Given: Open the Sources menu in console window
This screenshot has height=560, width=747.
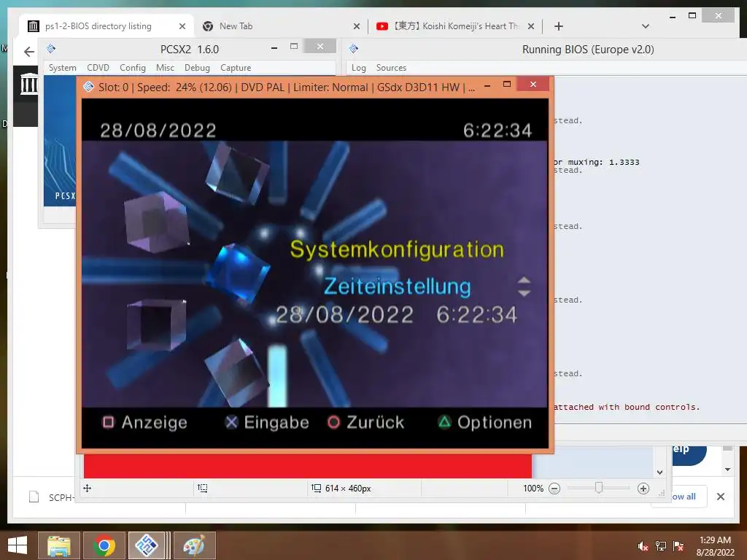Looking at the screenshot, I should pos(391,68).
